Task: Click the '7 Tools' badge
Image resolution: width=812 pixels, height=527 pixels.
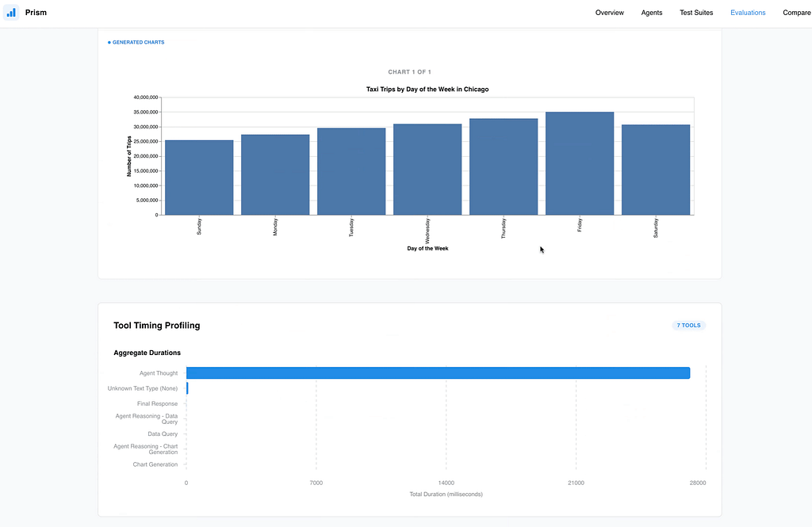Action: (689, 326)
